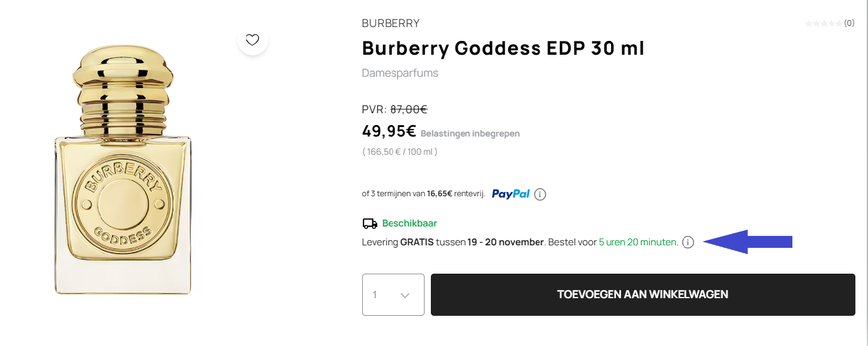Screen dimensions: 868x346
Task: Click the Burberry Goddess EDP 30 ml title
Action: tap(503, 48)
